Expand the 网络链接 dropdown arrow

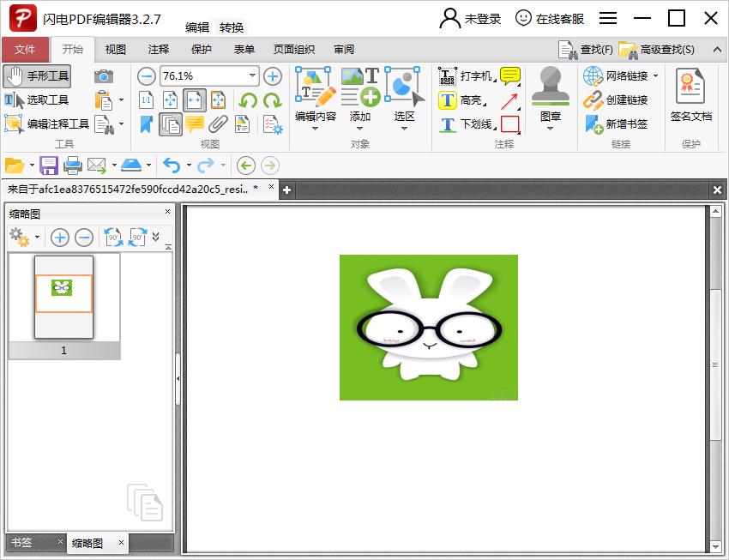(x=656, y=76)
